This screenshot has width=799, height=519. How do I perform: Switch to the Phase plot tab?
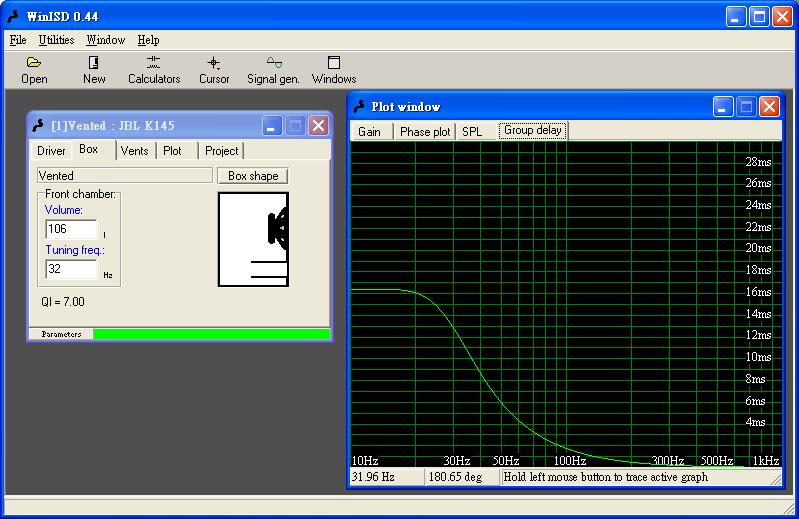(425, 131)
